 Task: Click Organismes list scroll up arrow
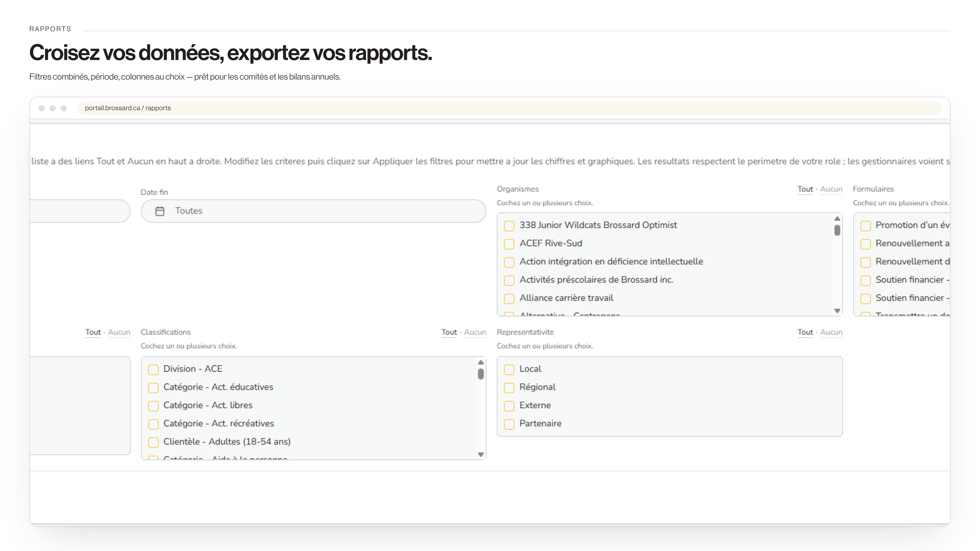click(x=837, y=218)
